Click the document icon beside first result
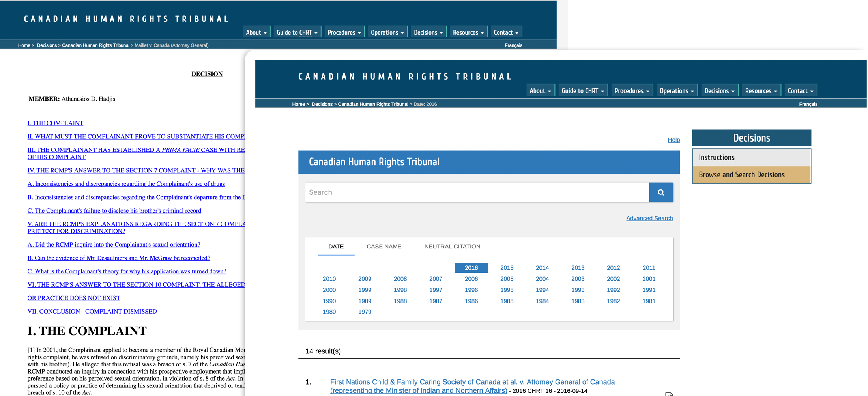Screen dimensions: 868x396 (x=669, y=394)
